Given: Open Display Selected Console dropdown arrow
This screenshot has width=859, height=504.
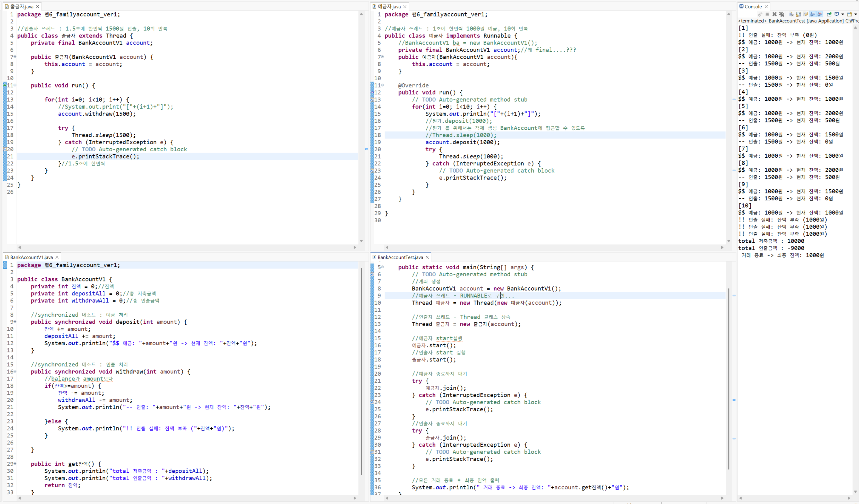Looking at the screenshot, I should coord(843,14).
